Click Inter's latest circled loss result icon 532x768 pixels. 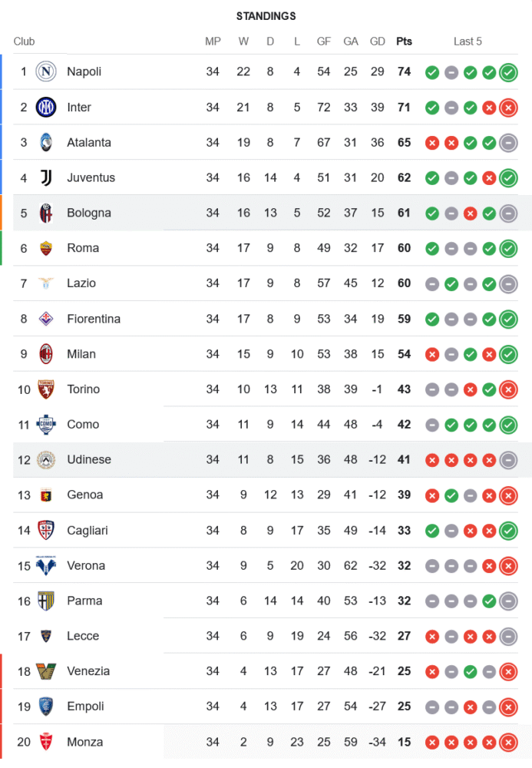[507, 108]
